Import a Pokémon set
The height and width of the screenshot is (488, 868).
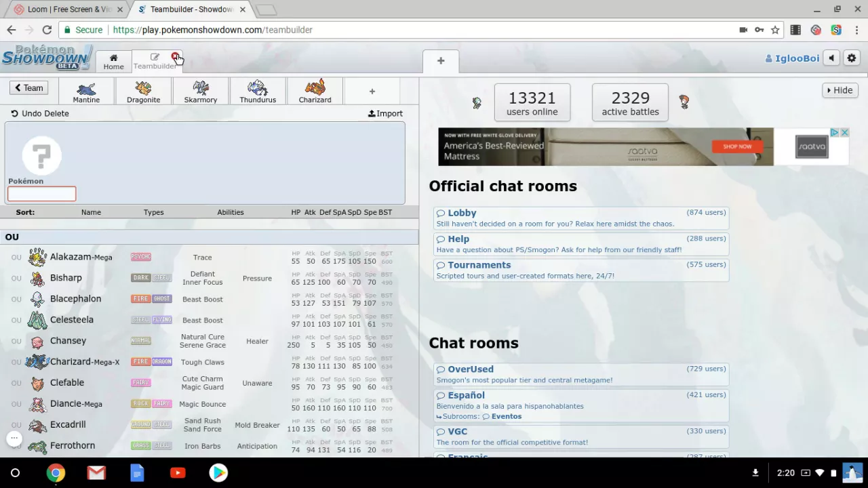(x=385, y=113)
